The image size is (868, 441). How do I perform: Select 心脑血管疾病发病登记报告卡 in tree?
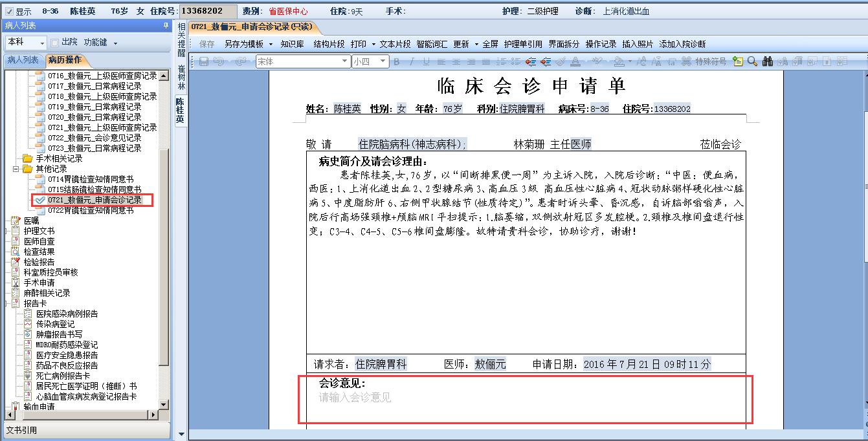(x=86, y=396)
